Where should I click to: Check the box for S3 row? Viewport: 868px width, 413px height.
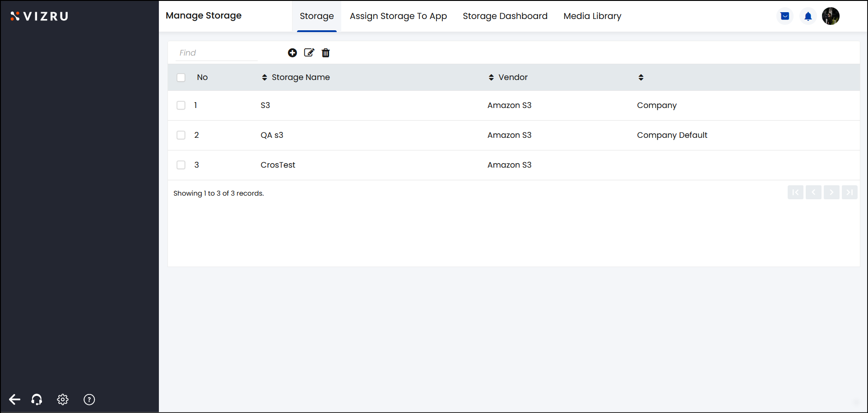pos(181,105)
